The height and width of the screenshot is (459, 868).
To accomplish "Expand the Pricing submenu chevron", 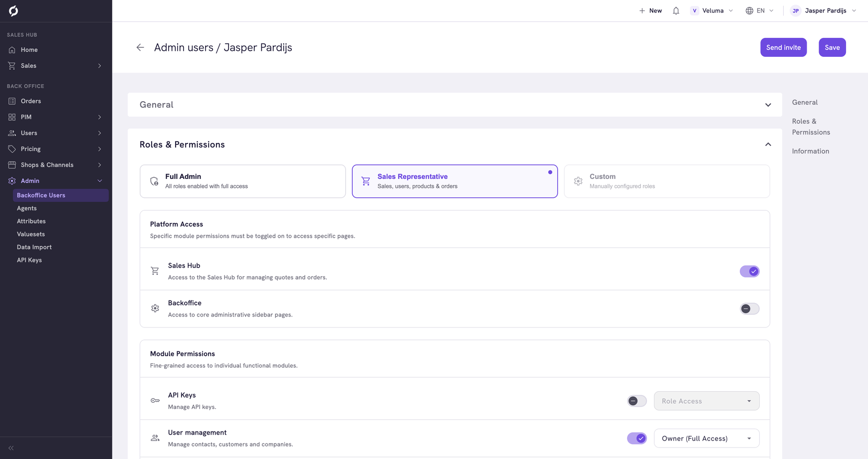I will click(100, 149).
